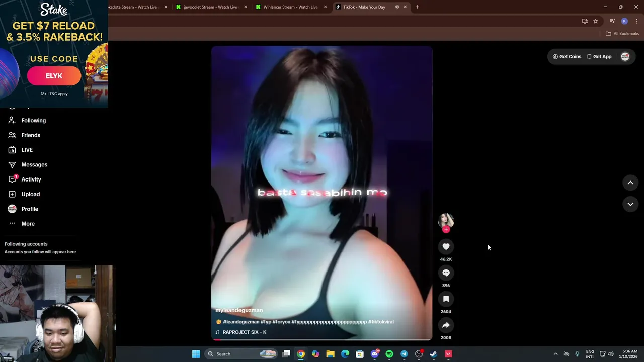Open the Chrome profile K avatar

point(624,21)
